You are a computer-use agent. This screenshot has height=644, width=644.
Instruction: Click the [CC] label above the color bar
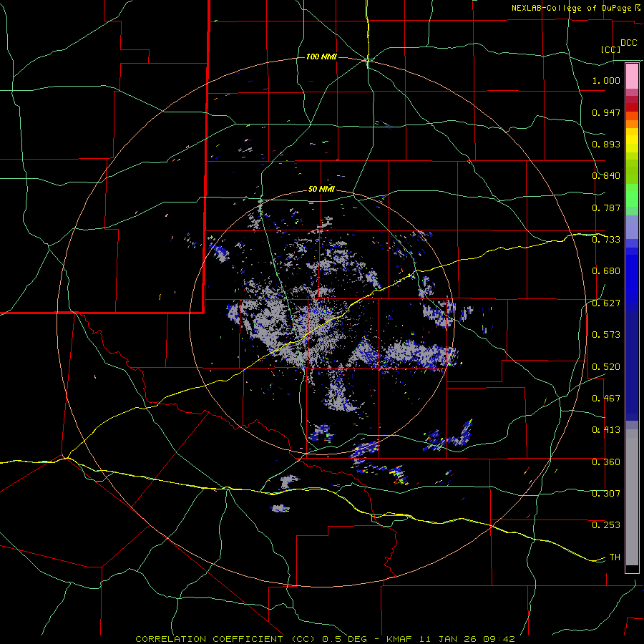click(x=610, y=49)
